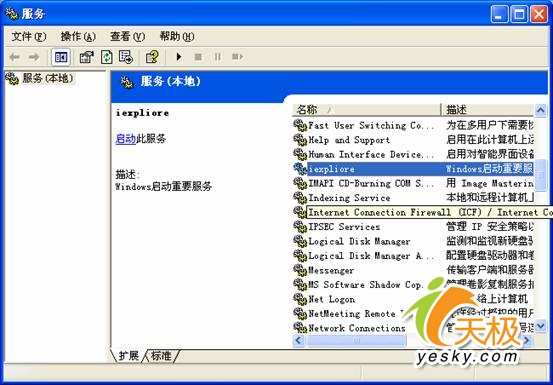Click the horizontal scrollbar left arrow

pos(299,340)
